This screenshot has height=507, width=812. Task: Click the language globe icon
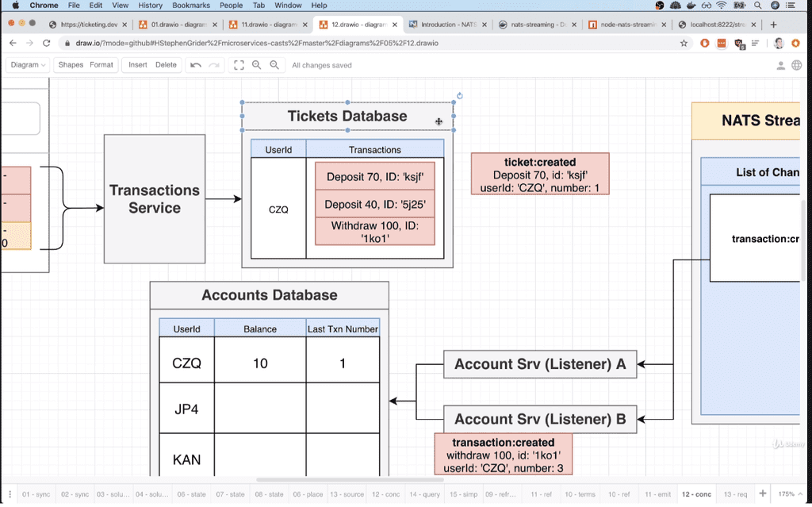pyautogui.click(x=797, y=65)
